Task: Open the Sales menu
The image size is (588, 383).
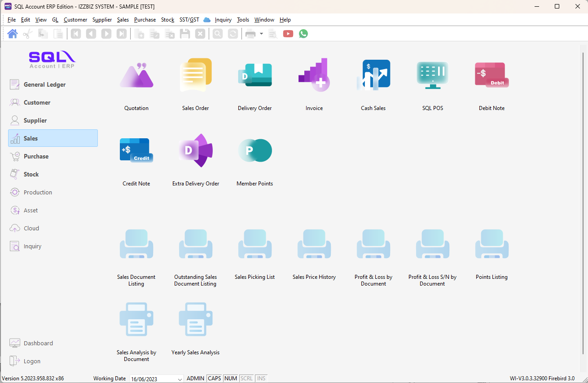Action: pyautogui.click(x=123, y=20)
